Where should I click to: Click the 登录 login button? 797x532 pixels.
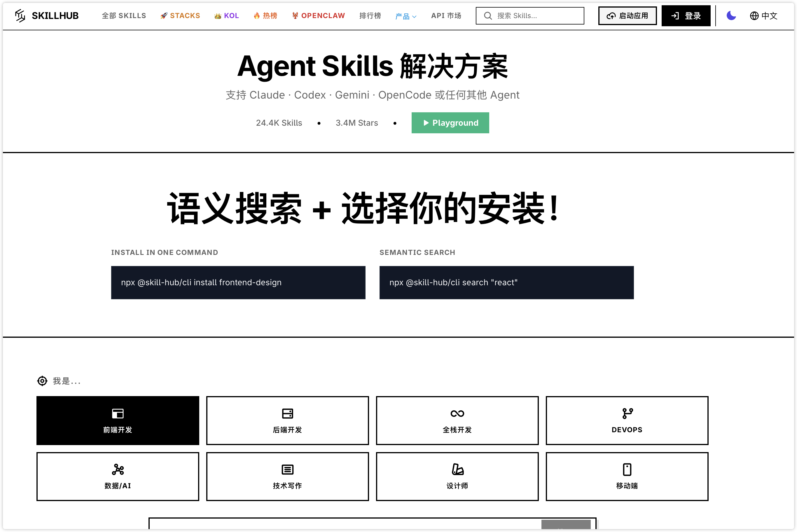point(686,16)
